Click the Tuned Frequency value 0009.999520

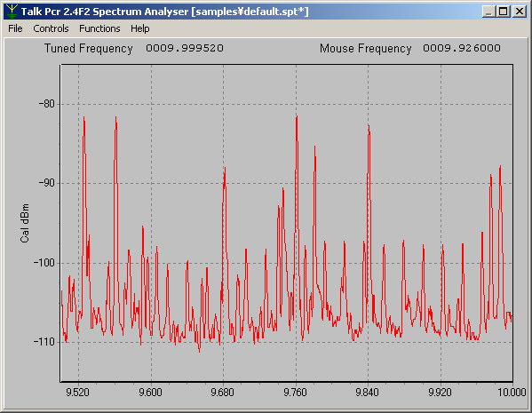[x=185, y=48]
